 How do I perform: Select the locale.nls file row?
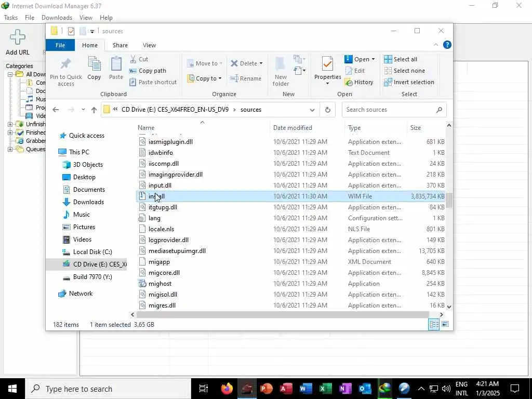point(290,229)
